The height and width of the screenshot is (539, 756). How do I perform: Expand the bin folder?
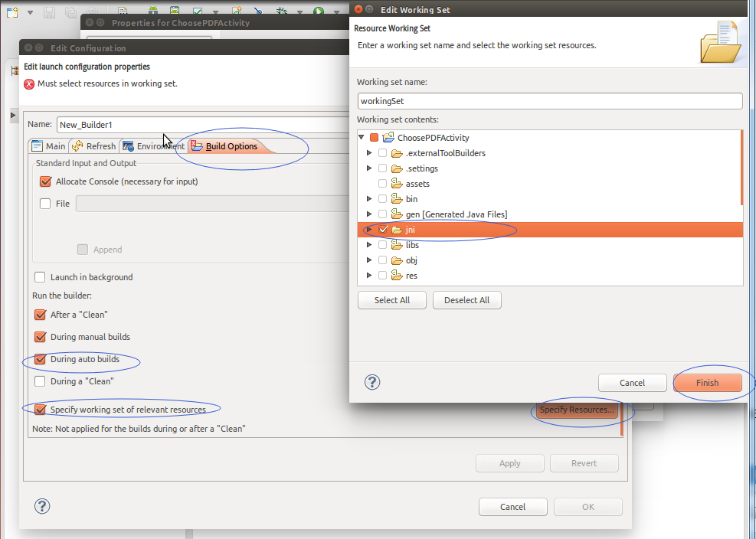click(x=369, y=198)
